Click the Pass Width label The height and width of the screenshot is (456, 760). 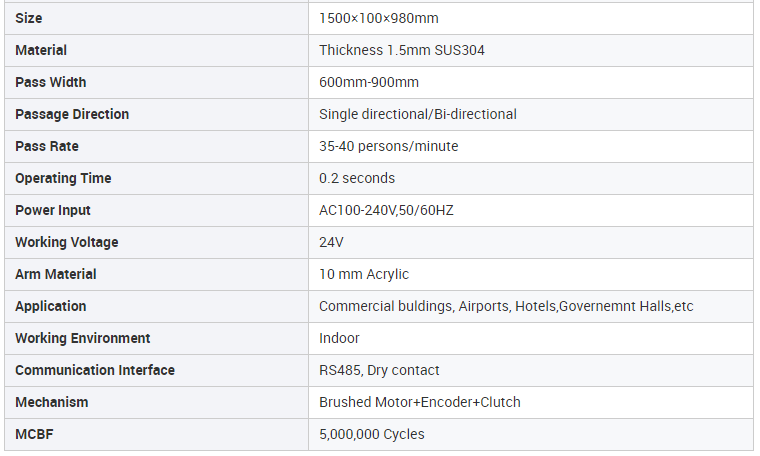51,82
